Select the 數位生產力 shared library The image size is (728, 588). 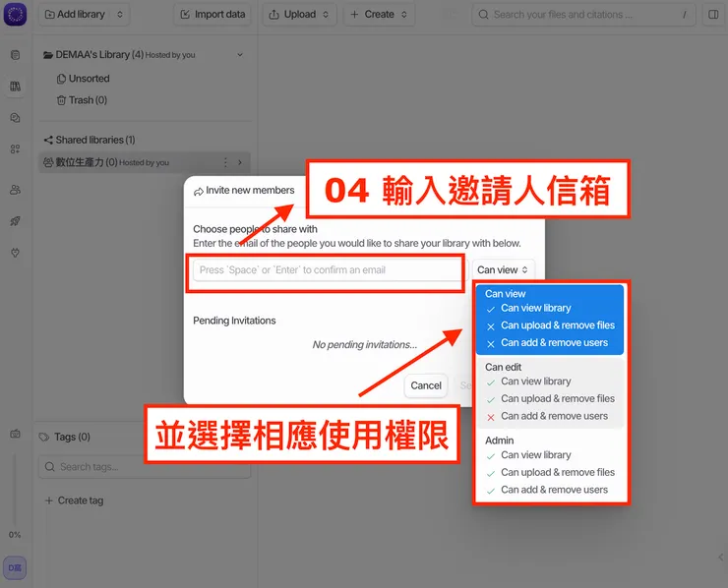tap(145, 162)
